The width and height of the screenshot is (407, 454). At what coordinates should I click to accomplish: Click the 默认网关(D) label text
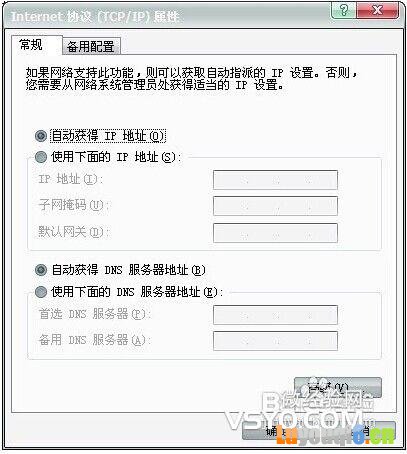pos(71,232)
